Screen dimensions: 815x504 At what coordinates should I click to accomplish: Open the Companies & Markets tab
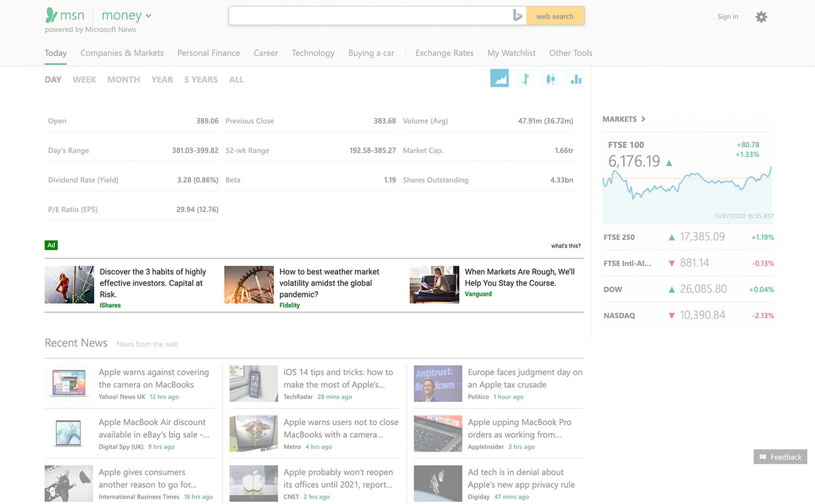pos(122,53)
